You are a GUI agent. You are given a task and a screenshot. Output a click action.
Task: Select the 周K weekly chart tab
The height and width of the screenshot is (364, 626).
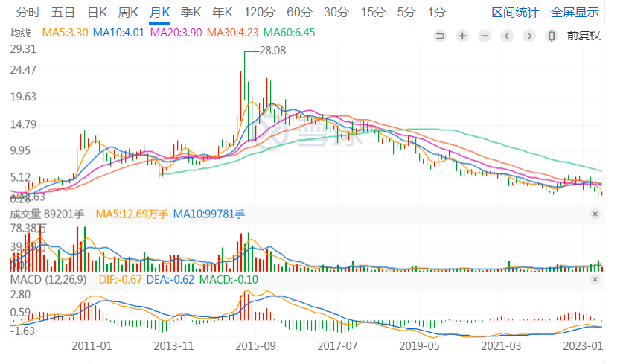pos(128,12)
